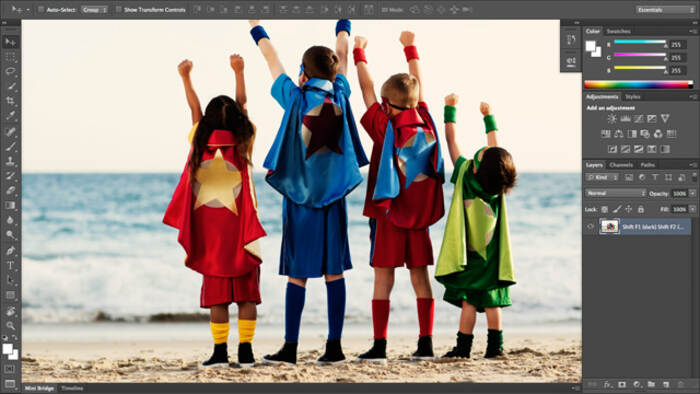Add a Brightness/Contrast adjustment
The width and height of the screenshot is (700, 394).
point(612,119)
